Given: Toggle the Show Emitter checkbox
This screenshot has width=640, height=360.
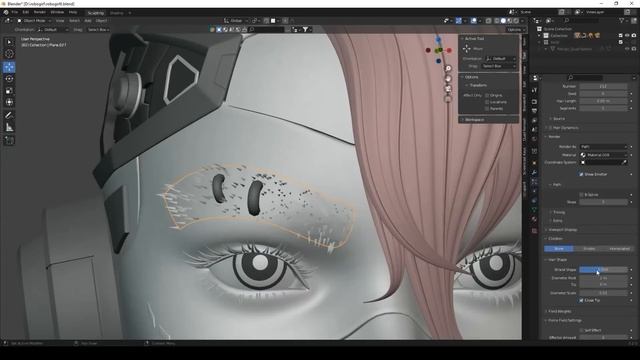Looking at the screenshot, I should click(x=581, y=174).
